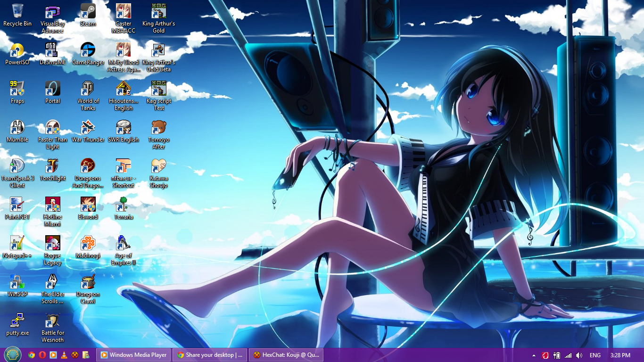Image resolution: width=644 pixels, height=362 pixels.
Task: Select the SWR English shortcut
Action: (123, 130)
